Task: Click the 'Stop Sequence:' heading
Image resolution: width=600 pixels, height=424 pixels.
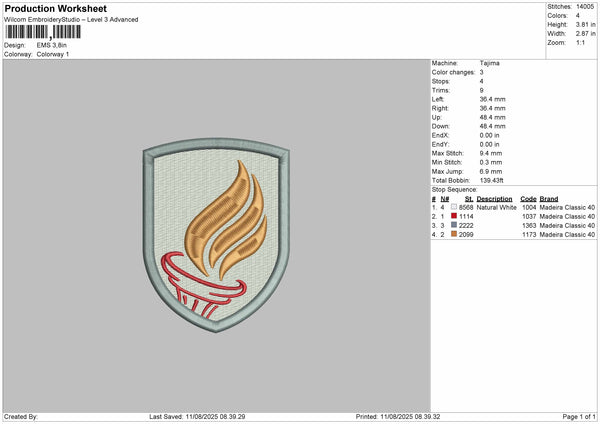Action: click(x=455, y=190)
